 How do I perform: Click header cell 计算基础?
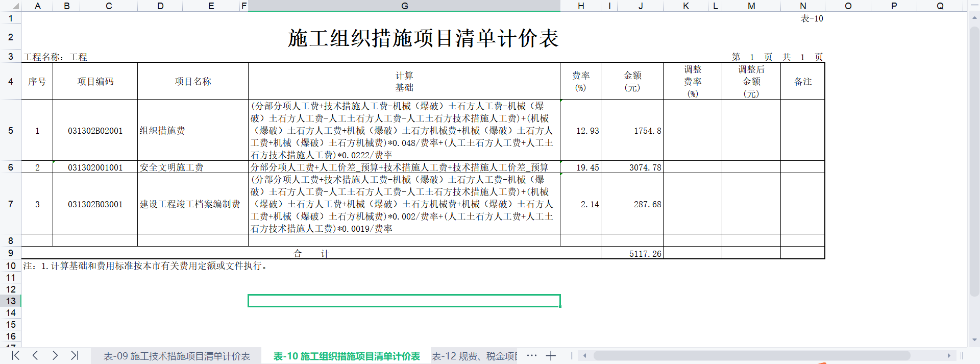(404, 81)
